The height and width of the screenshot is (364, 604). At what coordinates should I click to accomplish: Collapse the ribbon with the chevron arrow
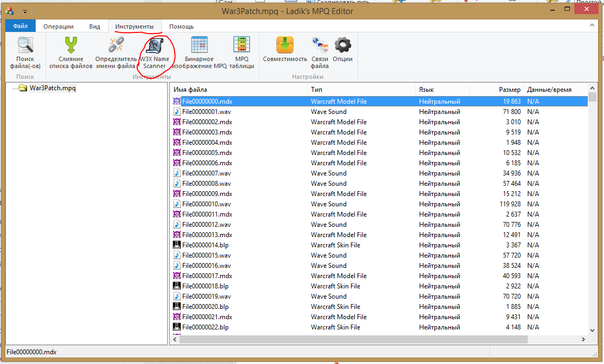click(592, 25)
